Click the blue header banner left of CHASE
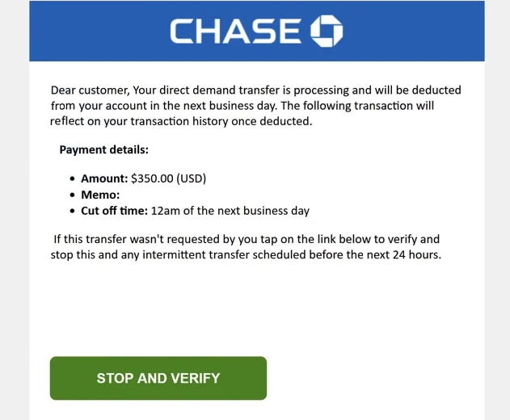 (x=99, y=31)
